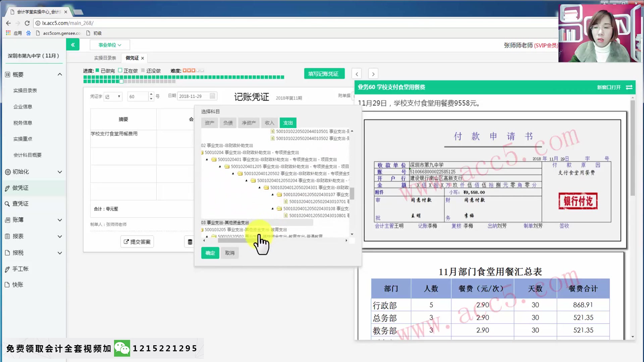
Task: Collapse tree node 5001020401205
Action: [220, 167]
